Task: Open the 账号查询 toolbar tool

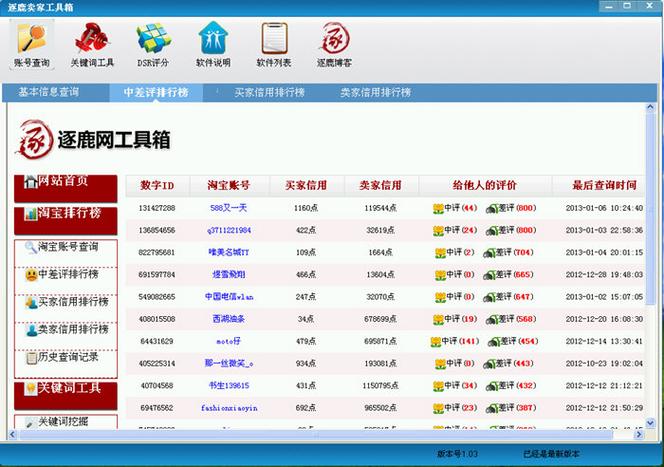Action: coord(32,45)
